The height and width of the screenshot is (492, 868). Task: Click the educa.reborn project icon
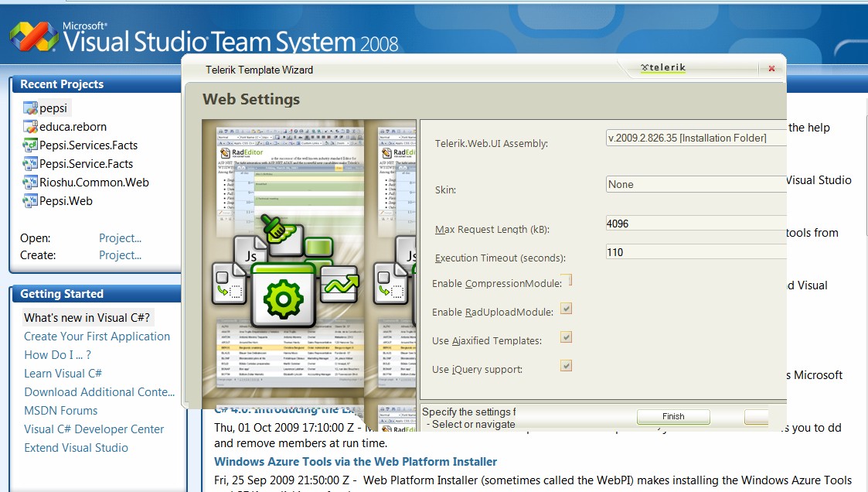(30, 126)
